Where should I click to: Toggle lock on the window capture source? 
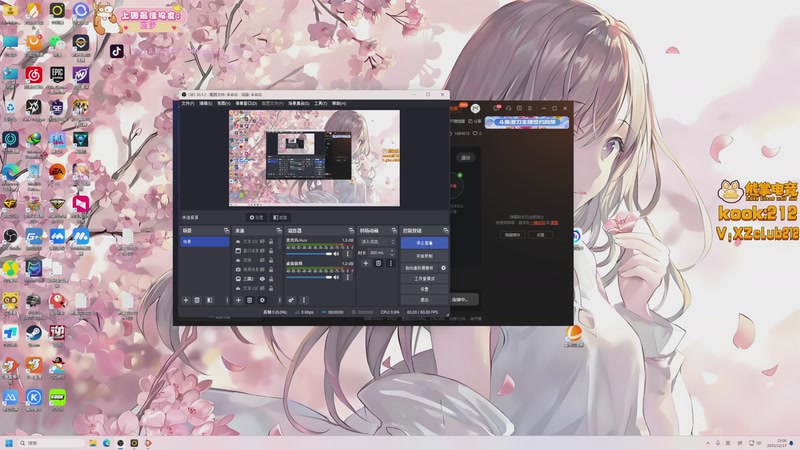[271, 251]
